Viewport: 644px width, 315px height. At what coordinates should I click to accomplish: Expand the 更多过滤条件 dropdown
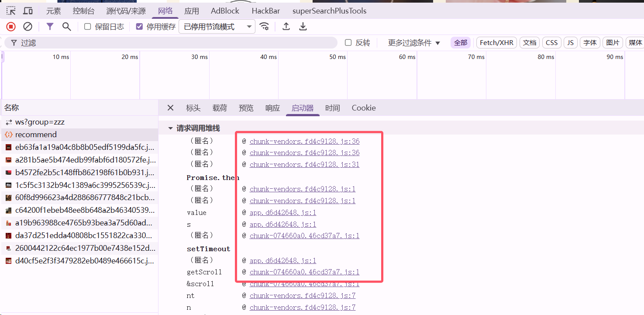pyautogui.click(x=414, y=43)
